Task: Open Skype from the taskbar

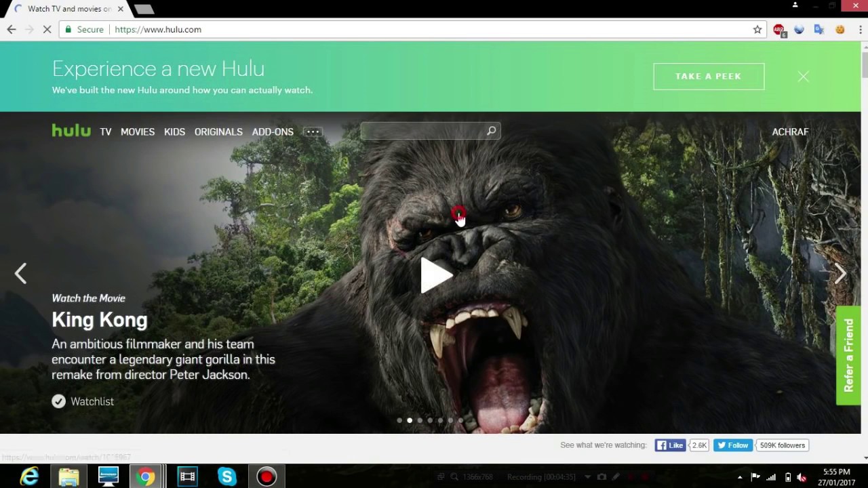Action: coord(226,476)
